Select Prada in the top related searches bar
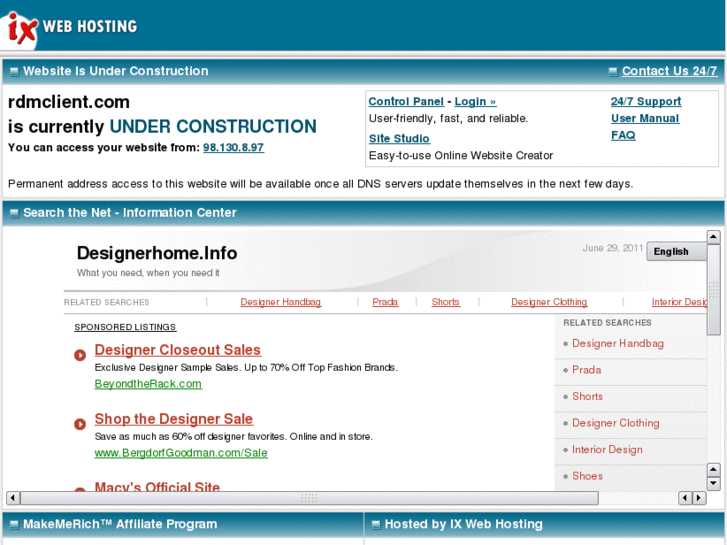 385,302
